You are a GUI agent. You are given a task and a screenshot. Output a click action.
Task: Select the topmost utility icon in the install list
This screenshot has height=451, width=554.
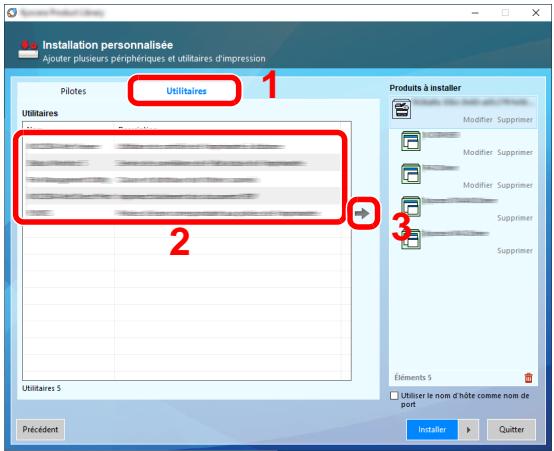click(x=411, y=141)
